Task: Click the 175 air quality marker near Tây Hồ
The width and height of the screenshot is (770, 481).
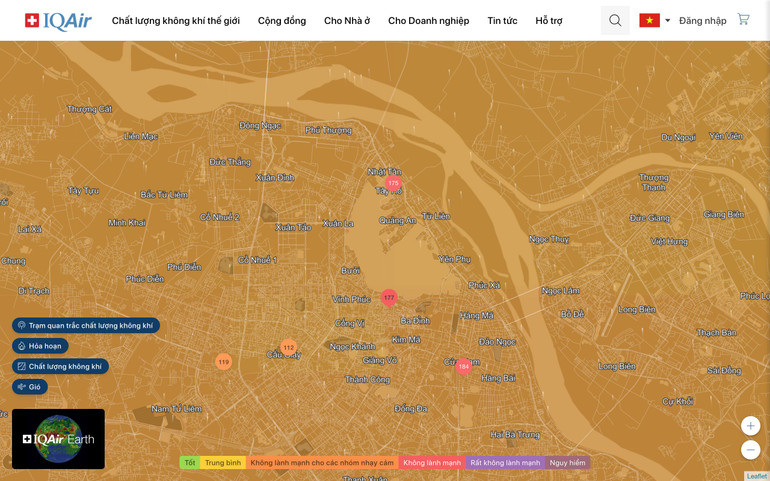Action: 393,183
